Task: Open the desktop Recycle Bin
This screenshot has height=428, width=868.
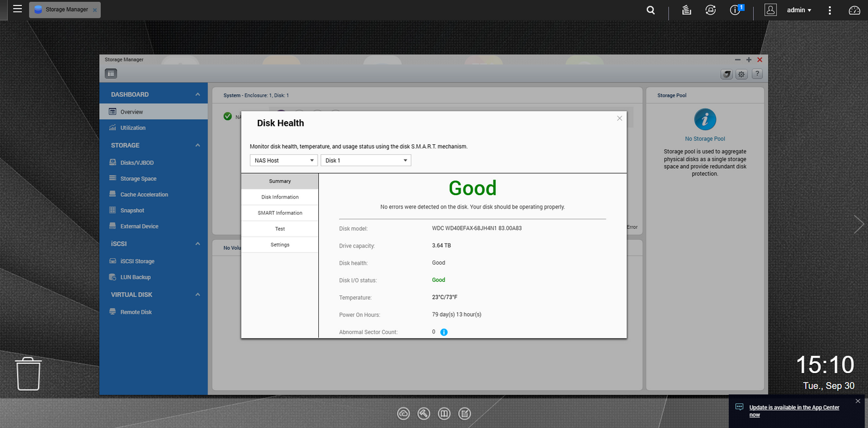Action: [x=28, y=373]
